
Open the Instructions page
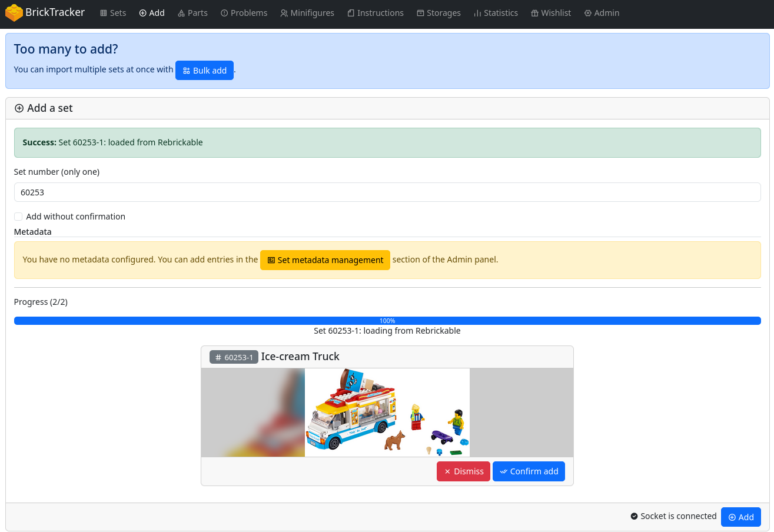point(375,13)
